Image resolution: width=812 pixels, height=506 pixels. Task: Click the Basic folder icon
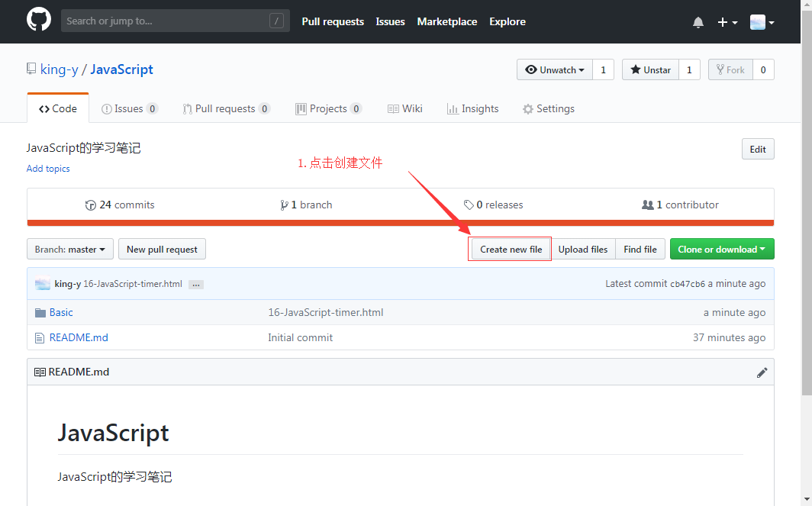click(x=40, y=313)
